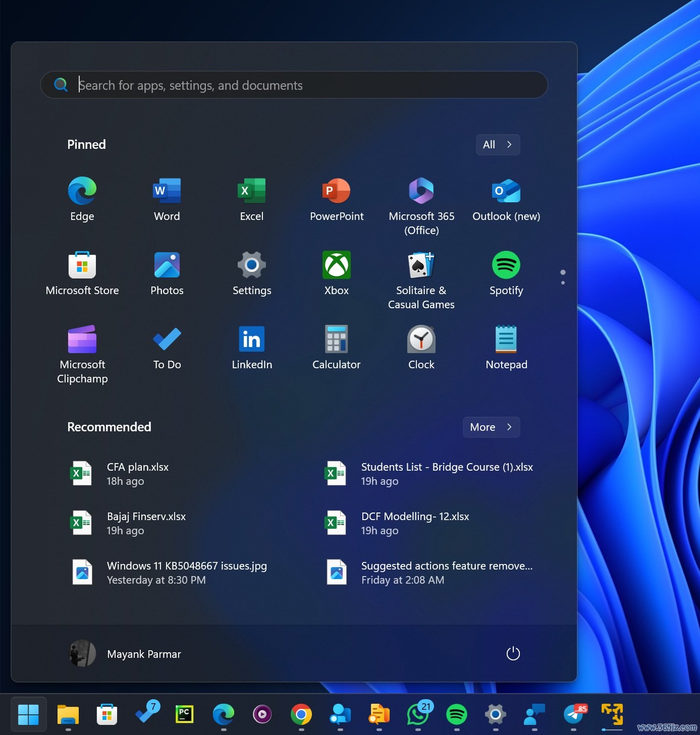Click the Windows Start button on taskbar
Viewport: 700px width, 735px height.
pyautogui.click(x=28, y=714)
